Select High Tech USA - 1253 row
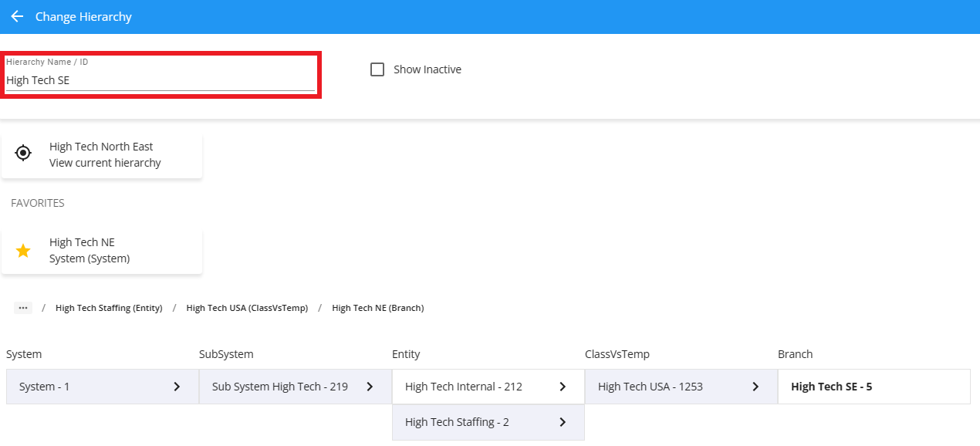 (x=681, y=387)
